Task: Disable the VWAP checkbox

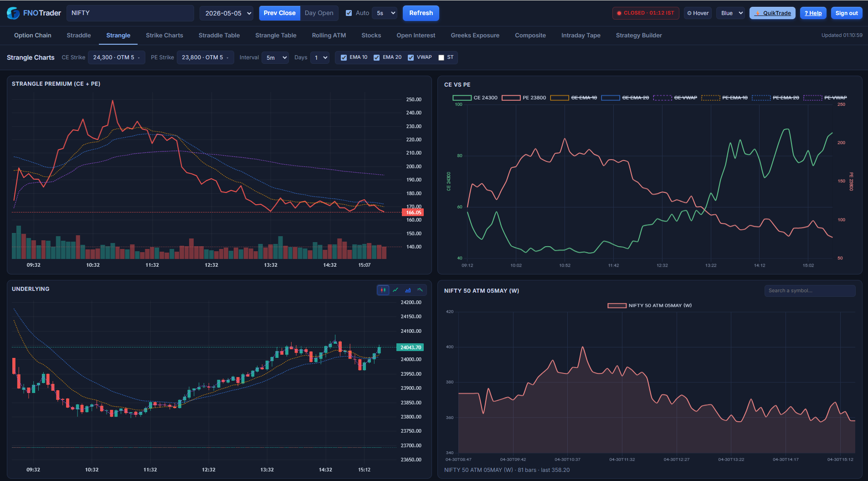Action: 411,57
